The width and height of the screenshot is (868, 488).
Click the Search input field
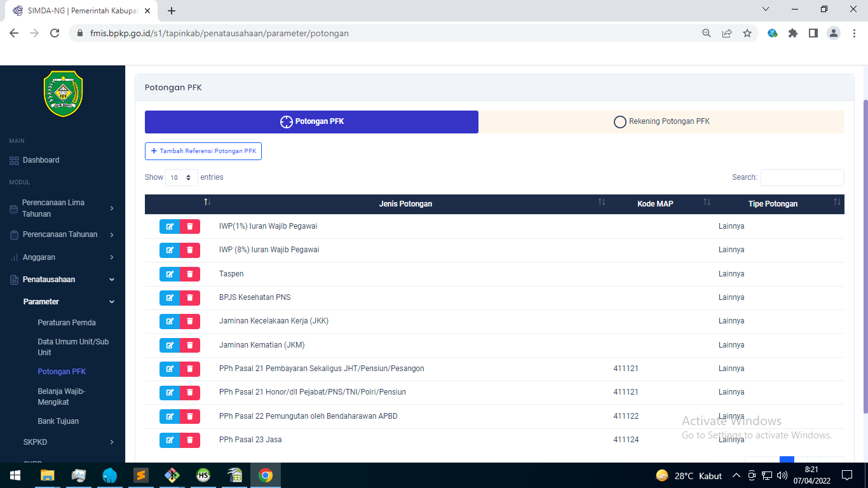point(803,177)
